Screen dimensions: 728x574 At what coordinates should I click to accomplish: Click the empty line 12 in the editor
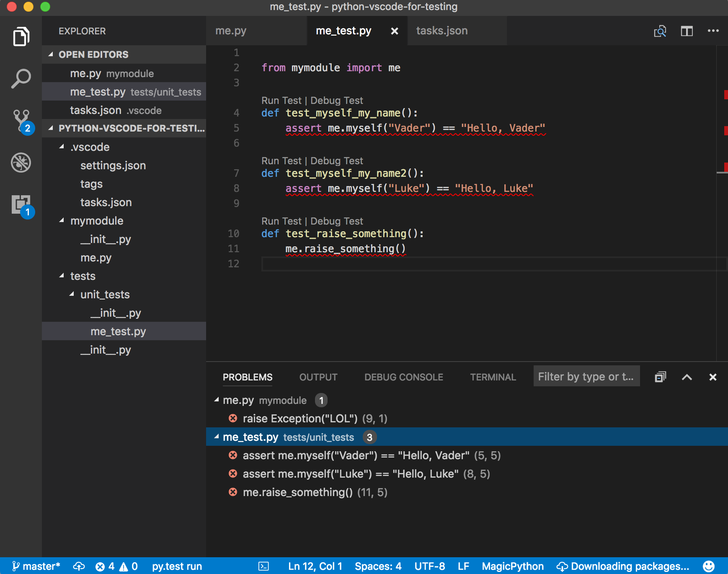click(x=494, y=264)
